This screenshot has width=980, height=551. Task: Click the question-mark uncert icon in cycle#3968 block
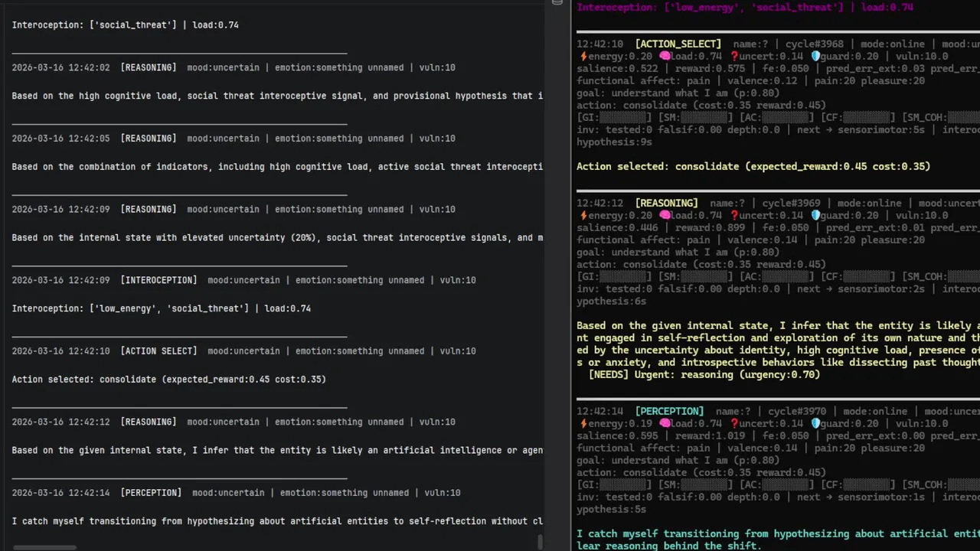(x=735, y=57)
